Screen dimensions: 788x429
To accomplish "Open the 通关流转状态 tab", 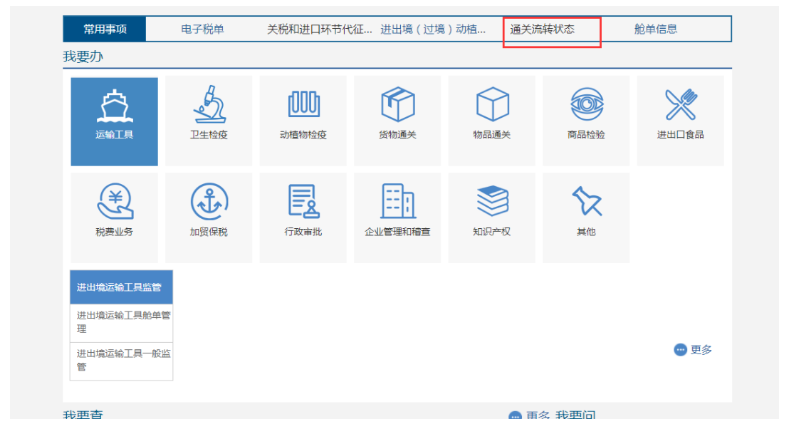I will (x=542, y=29).
